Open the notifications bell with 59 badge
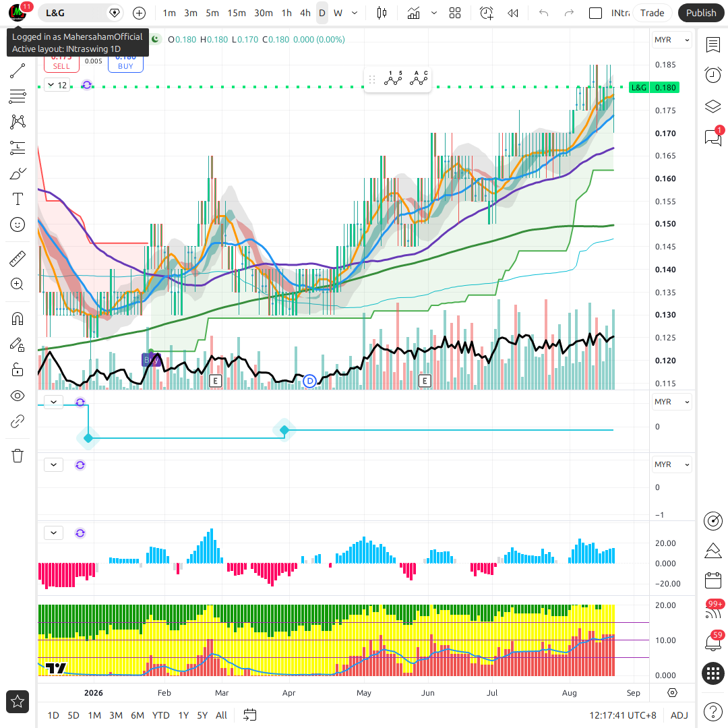The width and height of the screenshot is (728, 728). (713, 642)
